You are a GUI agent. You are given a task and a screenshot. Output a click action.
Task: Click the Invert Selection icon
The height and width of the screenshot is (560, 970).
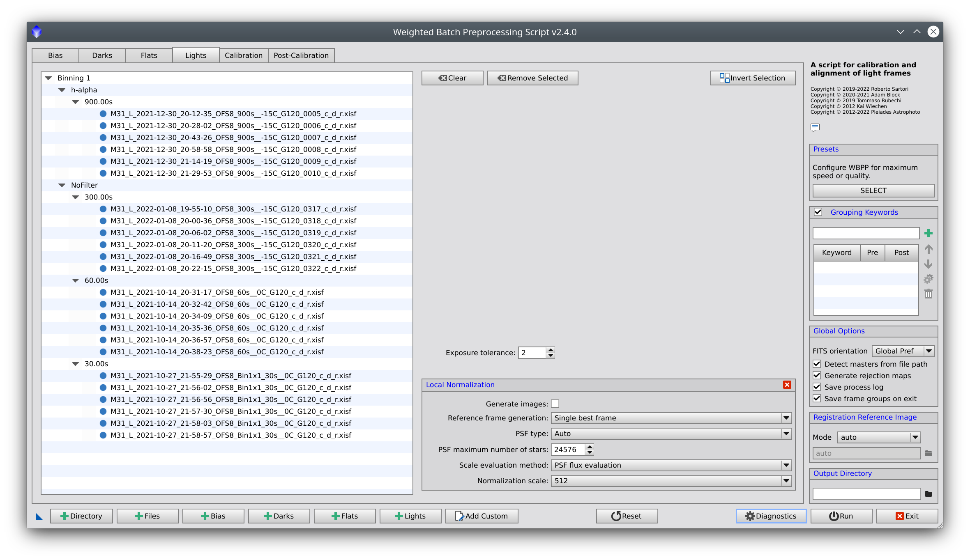[724, 78]
